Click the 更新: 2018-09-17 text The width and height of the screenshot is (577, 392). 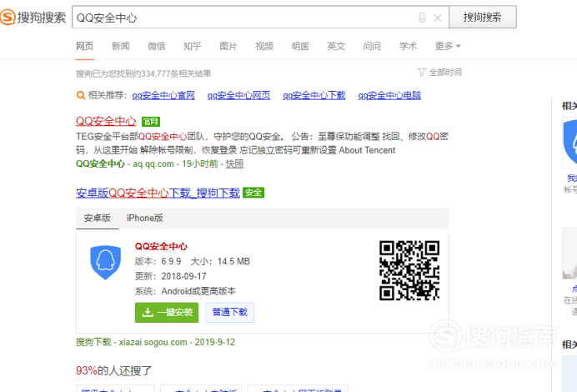pyautogui.click(x=171, y=276)
